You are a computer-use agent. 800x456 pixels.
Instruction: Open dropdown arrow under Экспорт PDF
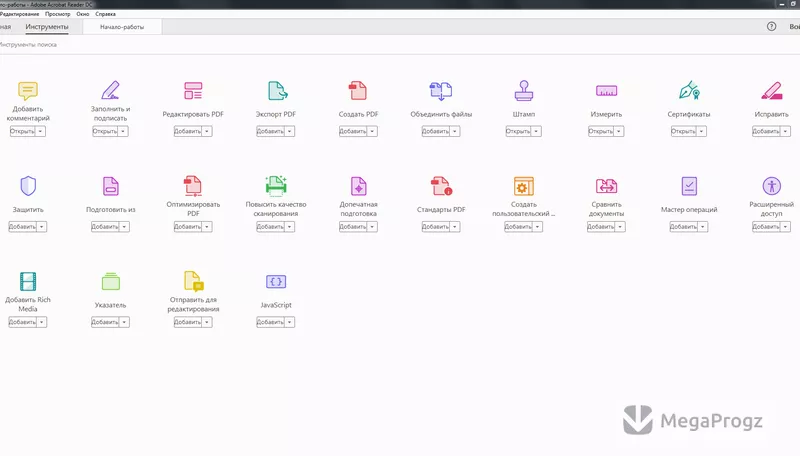pos(289,131)
